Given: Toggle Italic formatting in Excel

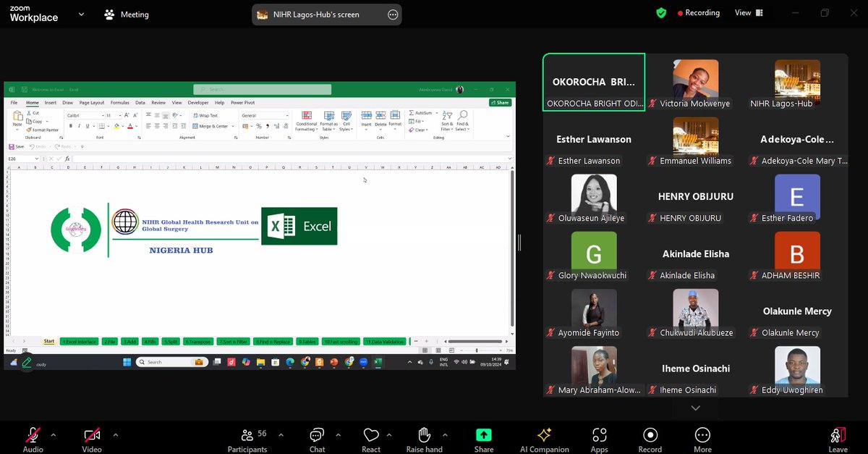Looking at the screenshot, I should tap(80, 126).
